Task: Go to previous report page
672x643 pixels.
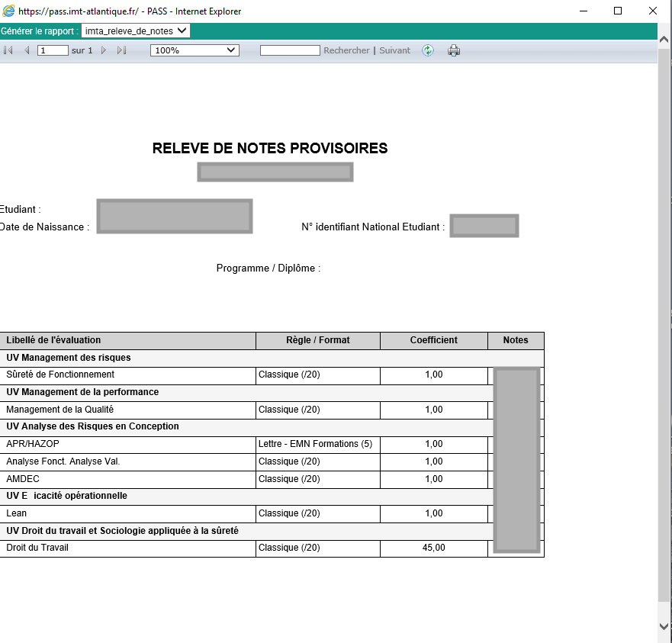Action: [27, 50]
